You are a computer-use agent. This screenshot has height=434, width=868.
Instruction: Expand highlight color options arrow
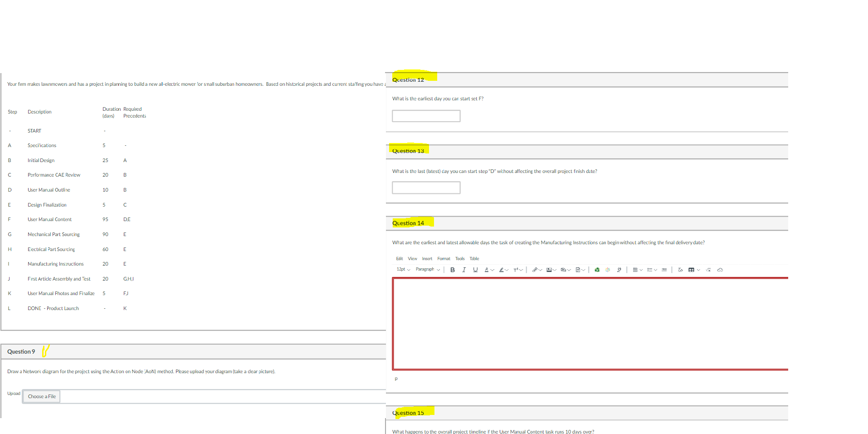pos(507,270)
